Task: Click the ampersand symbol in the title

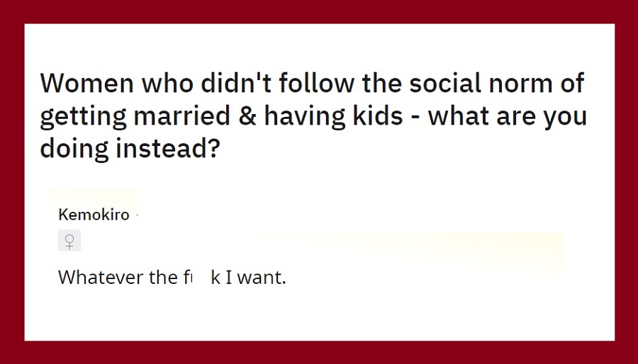Action: [247, 115]
